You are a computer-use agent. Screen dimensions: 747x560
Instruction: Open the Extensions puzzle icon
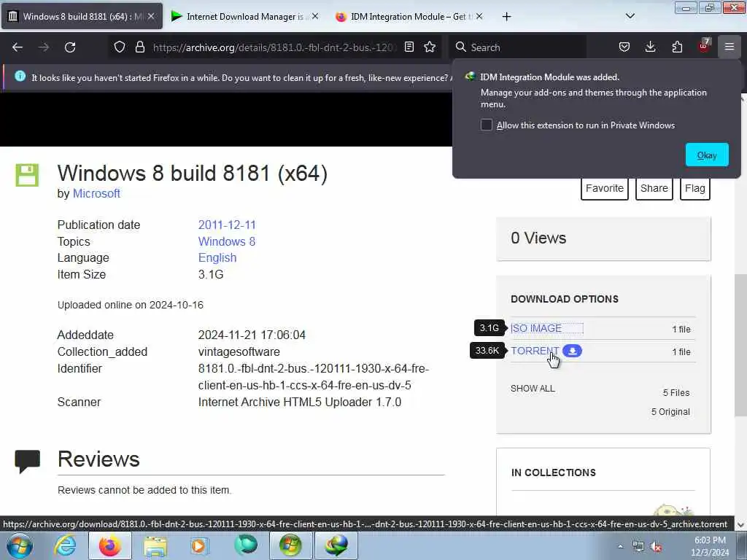click(677, 47)
